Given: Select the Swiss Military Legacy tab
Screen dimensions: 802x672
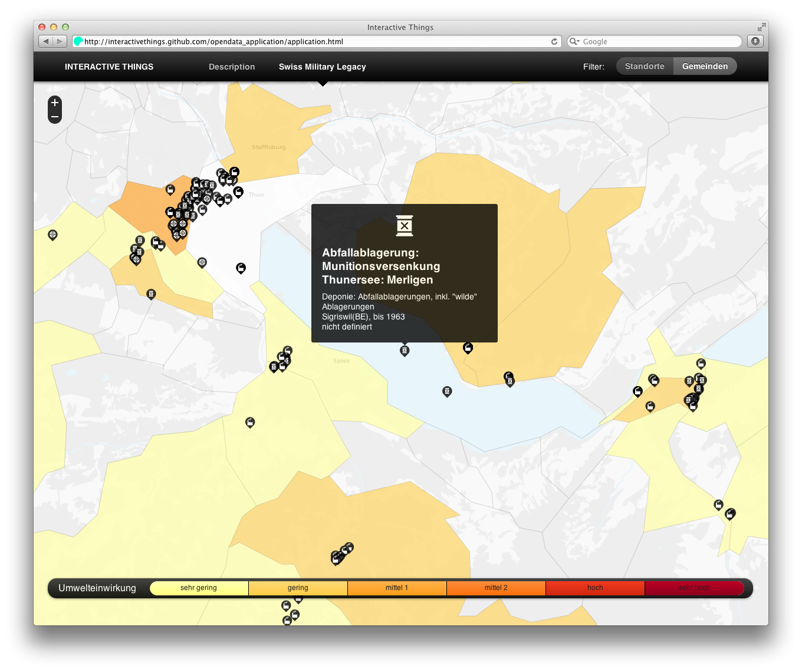Looking at the screenshot, I should (323, 67).
